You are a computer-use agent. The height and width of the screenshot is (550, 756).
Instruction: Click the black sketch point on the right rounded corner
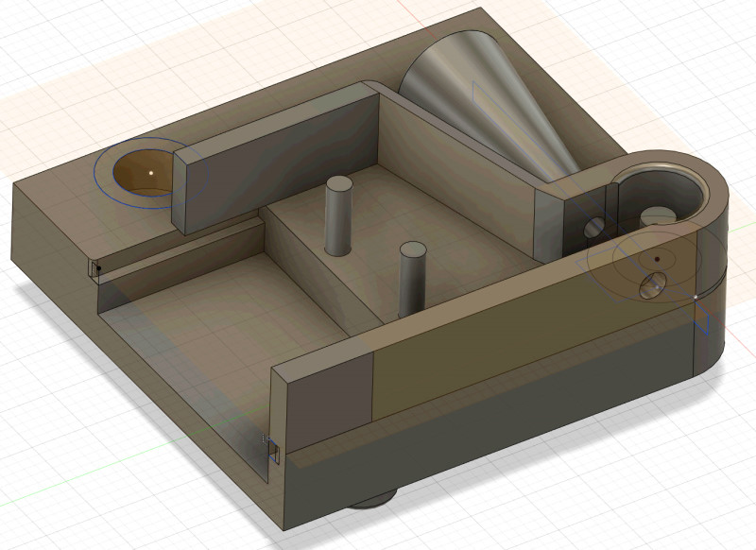coord(656,258)
